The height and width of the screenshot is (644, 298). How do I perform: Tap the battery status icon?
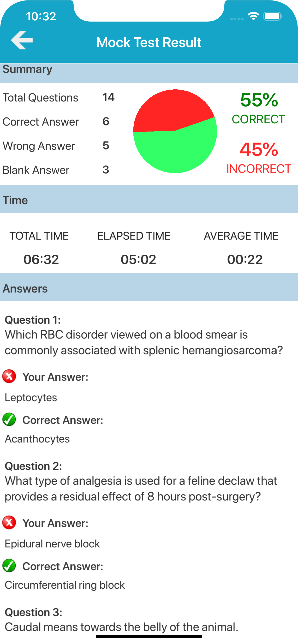coord(273,17)
